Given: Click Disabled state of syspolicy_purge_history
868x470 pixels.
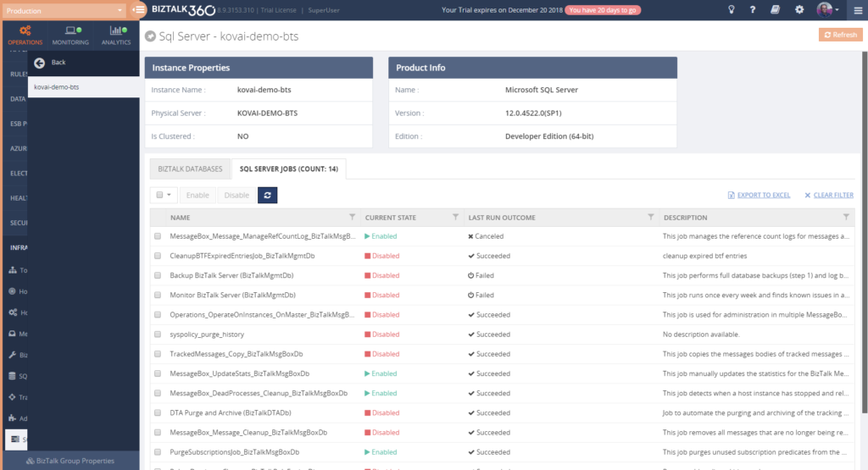Looking at the screenshot, I should click(x=381, y=334).
